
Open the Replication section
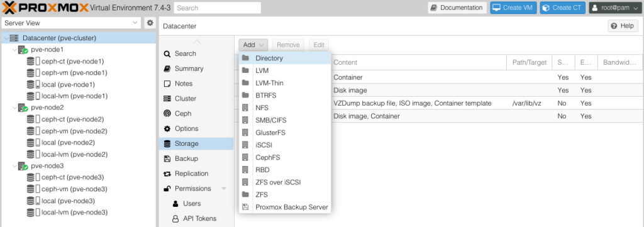pos(196,174)
